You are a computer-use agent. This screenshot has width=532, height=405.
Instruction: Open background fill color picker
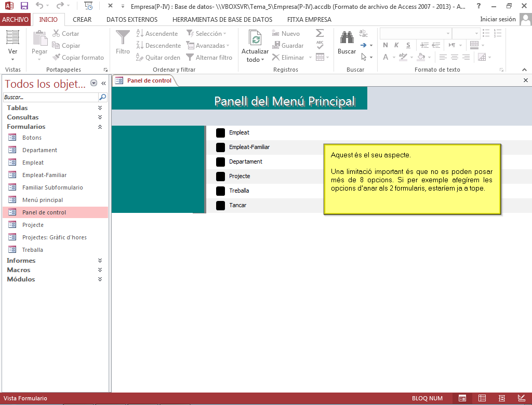coord(430,57)
